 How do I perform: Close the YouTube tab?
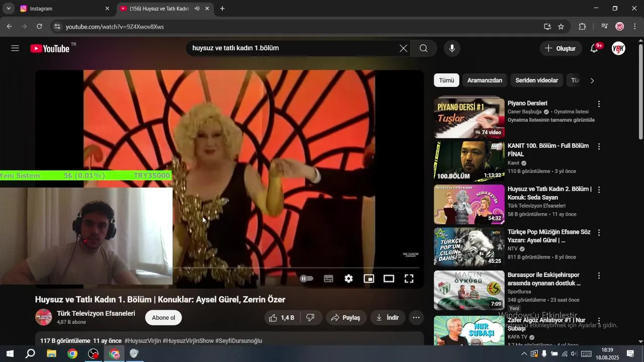207,9
